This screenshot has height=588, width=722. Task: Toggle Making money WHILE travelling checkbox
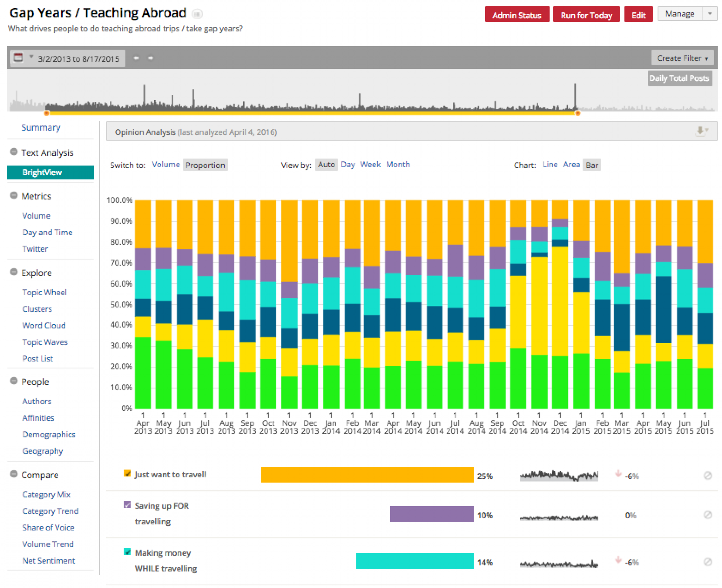pyautogui.click(x=127, y=551)
